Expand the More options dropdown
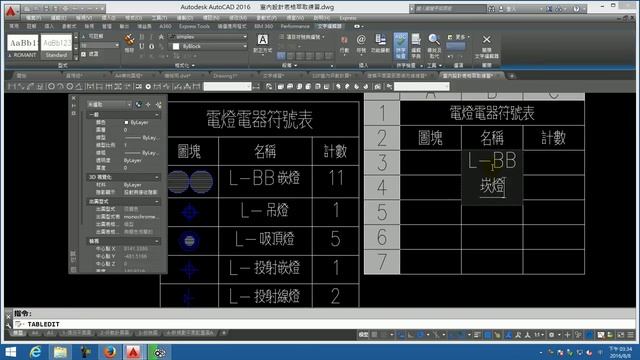 [x=459, y=37]
